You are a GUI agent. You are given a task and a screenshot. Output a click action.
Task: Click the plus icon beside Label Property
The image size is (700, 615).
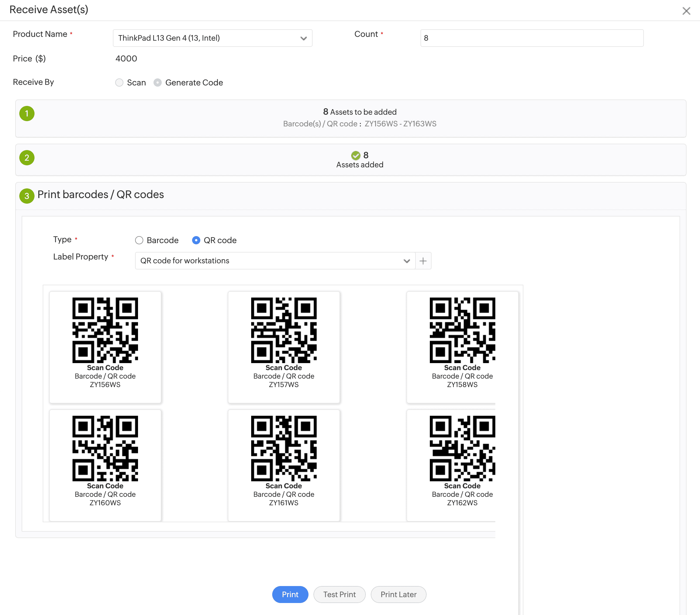423,261
